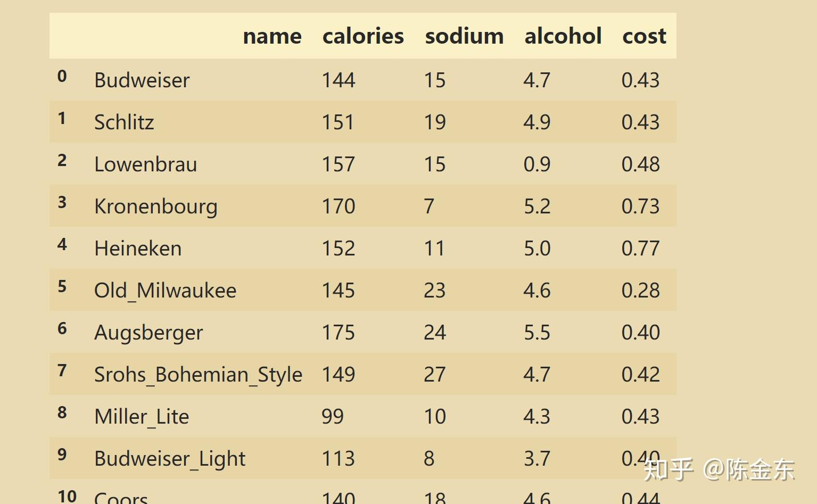
Task: Click Augsberger's alcohol value 5.5
Action: (537, 333)
